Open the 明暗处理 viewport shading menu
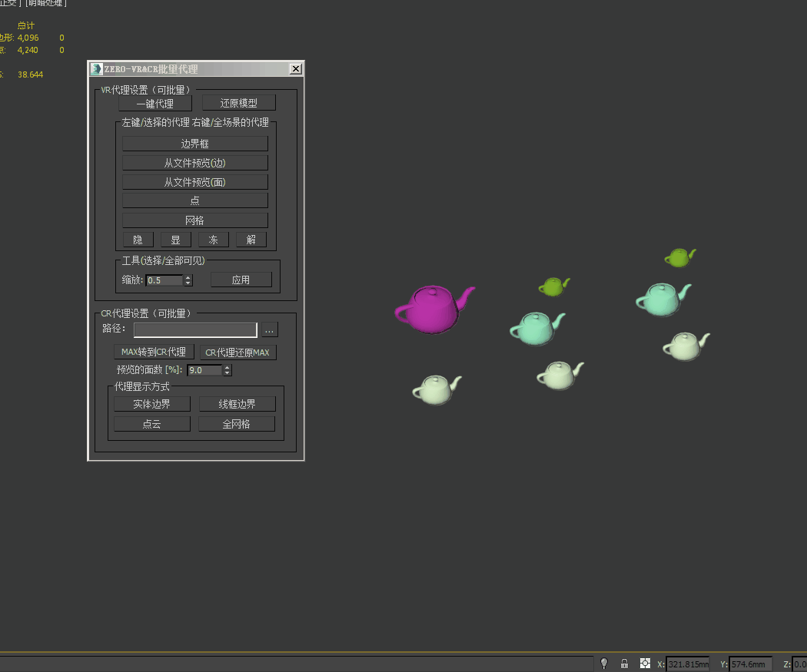807x672 pixels. (46, 3)
